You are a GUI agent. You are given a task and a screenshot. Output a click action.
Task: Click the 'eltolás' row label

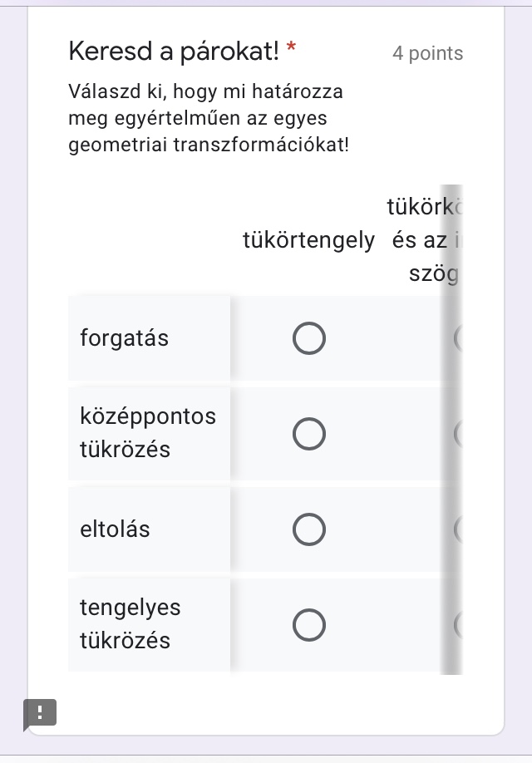pyautogui.click(x=115, y=529)
